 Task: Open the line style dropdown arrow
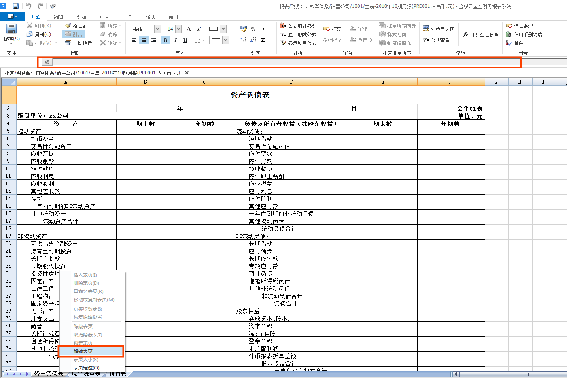pos(225,40)
